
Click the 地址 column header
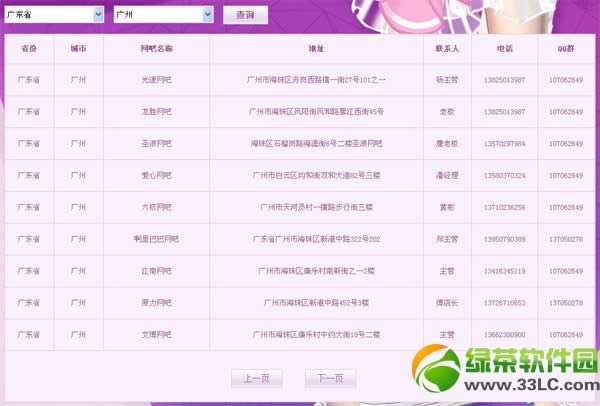[316, 49]
